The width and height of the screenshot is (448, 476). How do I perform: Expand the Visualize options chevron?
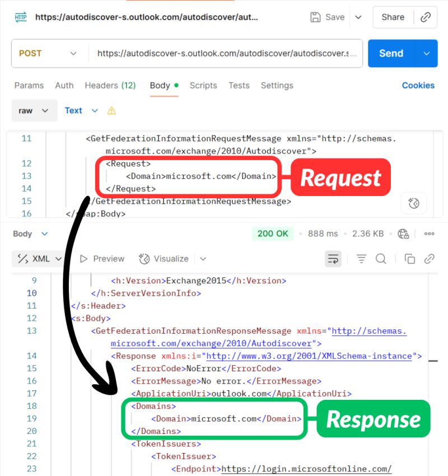click(x=203, y=259)
